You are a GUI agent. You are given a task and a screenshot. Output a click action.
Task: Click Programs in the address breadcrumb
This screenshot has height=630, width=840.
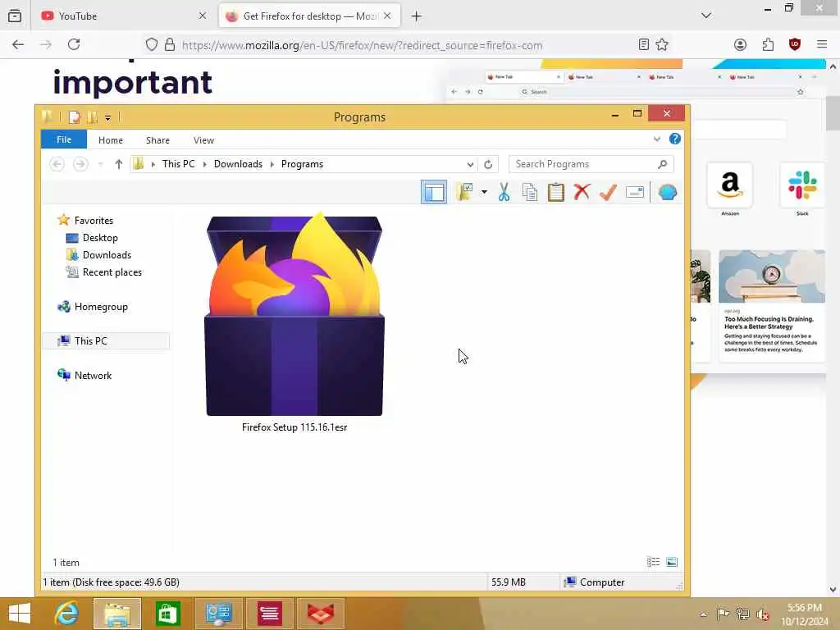302,164
